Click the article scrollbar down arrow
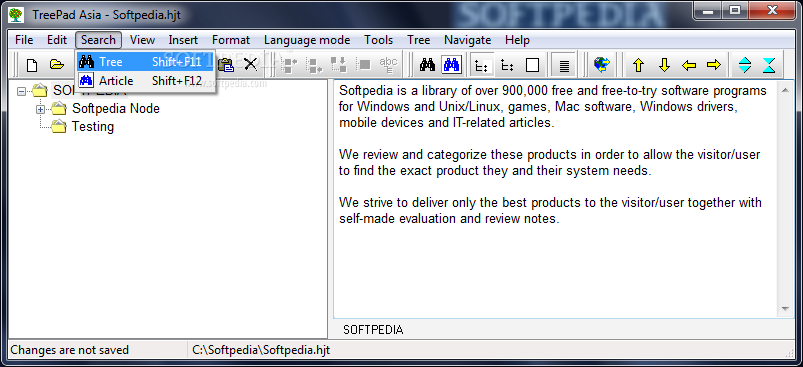 [x=785, y=309]
